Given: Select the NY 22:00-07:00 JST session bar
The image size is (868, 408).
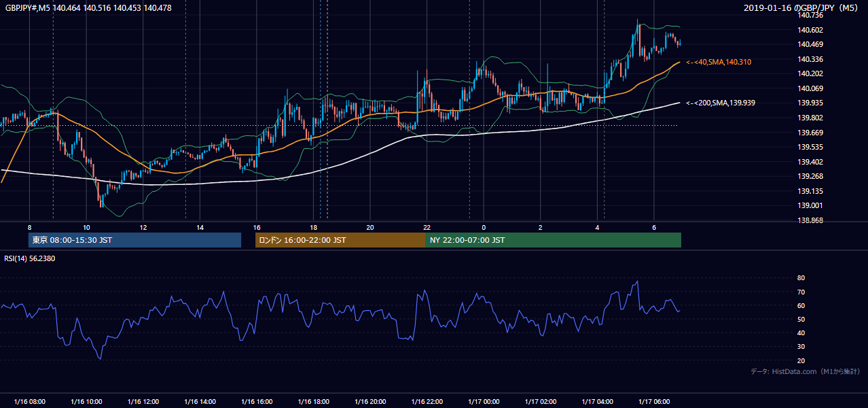Looking at the screenshot, I should [554, 240].
